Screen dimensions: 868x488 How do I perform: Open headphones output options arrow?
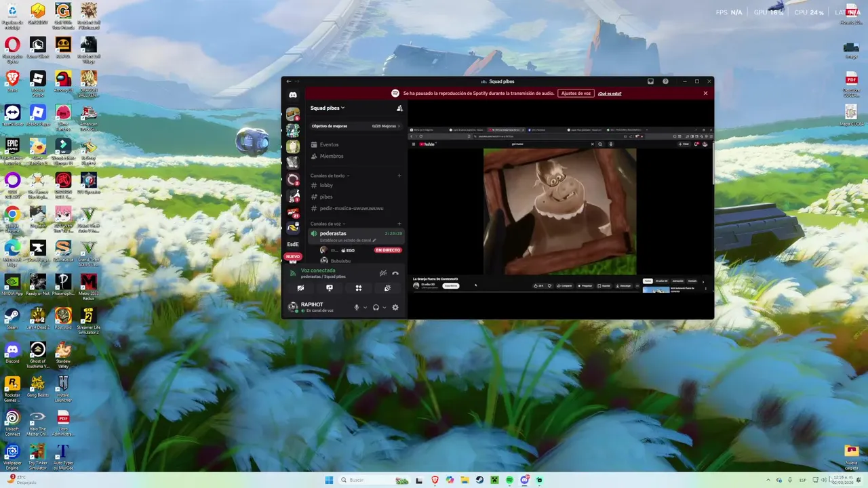[x=384, y=307]
